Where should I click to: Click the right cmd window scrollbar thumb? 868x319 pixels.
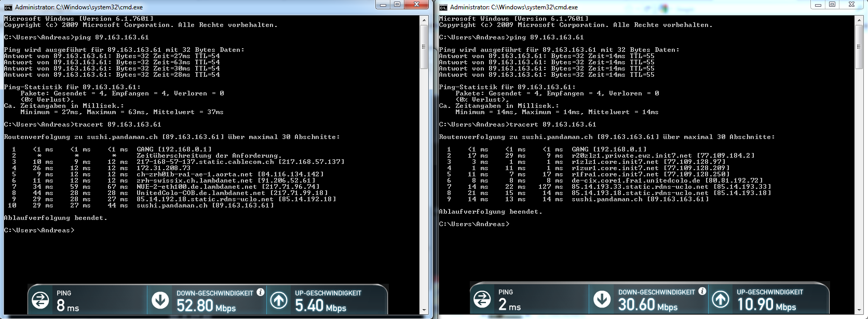(x=859, y=47)
